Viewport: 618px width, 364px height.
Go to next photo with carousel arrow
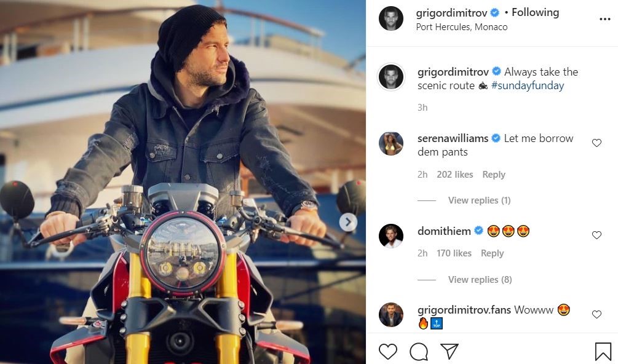pos(348,222)
